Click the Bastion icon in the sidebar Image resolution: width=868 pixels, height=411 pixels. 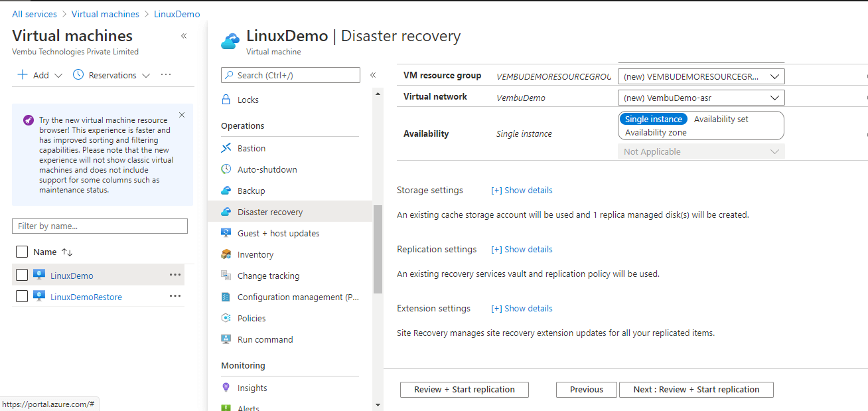pos(226,148)
